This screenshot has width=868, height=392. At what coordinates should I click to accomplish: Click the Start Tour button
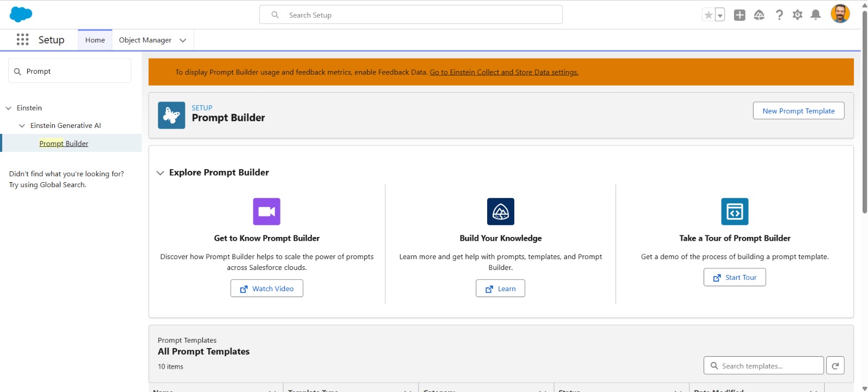pyautogui.click(x=735, y=277)
